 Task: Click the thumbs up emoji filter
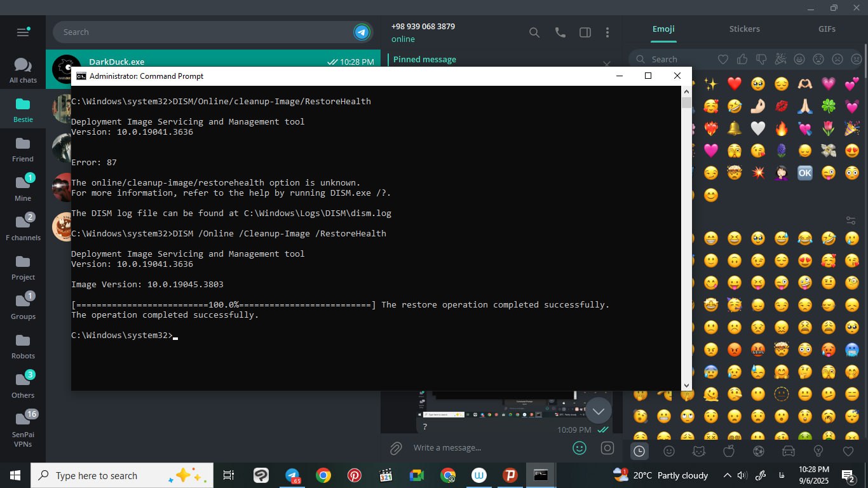click(x=742, y=59)
